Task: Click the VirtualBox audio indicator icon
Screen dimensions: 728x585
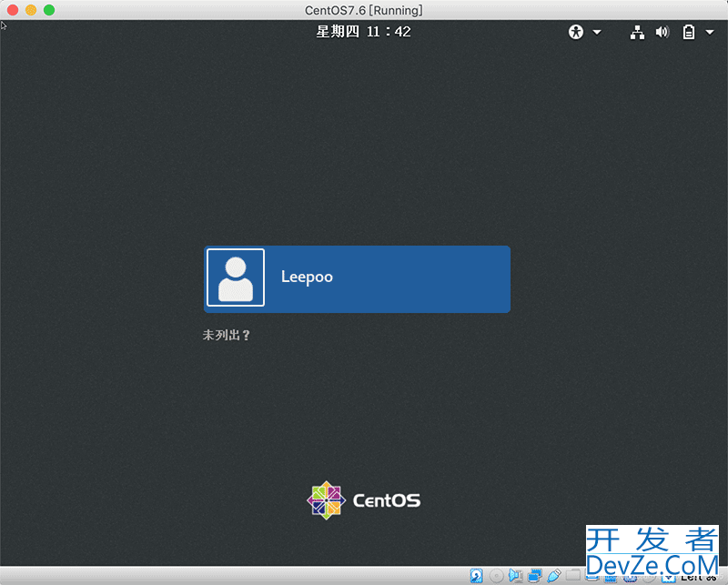Action: (x=515, y=576)
